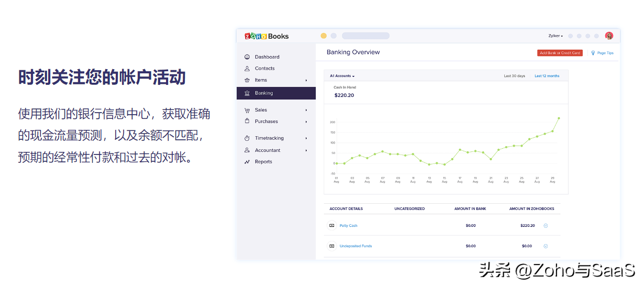The height and width of the screenshot is (287, 644).
Task: Expand the Items submenu arrow
Action: [x=306, y=80]
